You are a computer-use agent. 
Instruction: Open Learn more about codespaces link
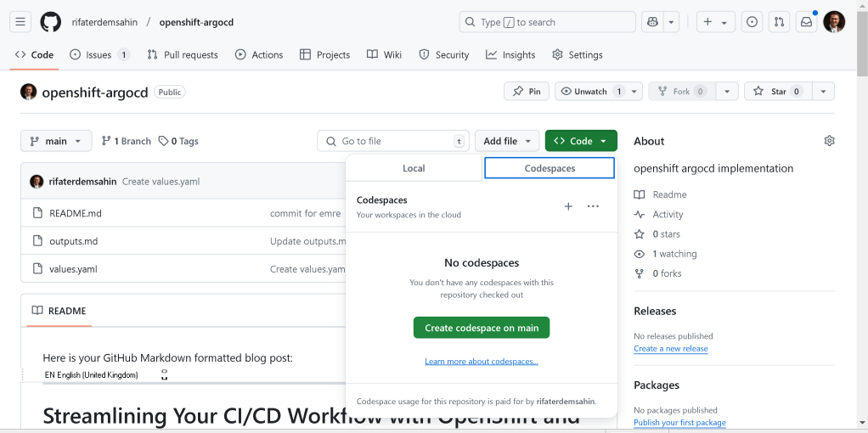482,361
